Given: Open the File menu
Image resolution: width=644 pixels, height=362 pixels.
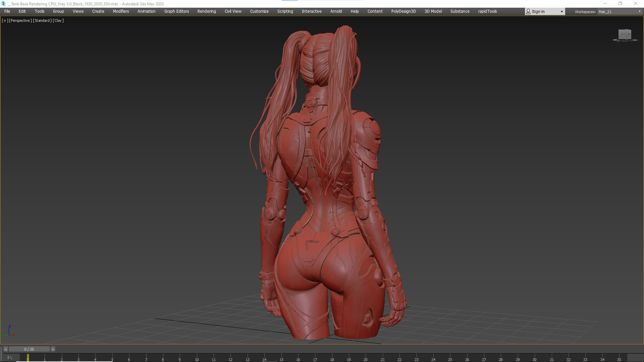Looking at the screenshot, I should [7, 11].
